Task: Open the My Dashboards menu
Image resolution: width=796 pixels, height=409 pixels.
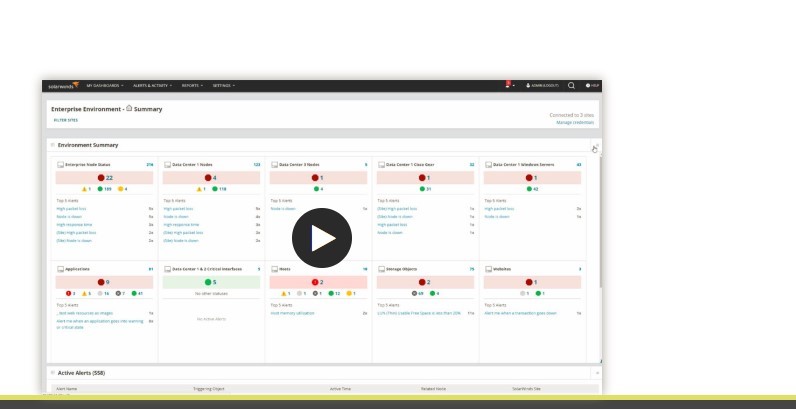Action: tap(105, 86)
